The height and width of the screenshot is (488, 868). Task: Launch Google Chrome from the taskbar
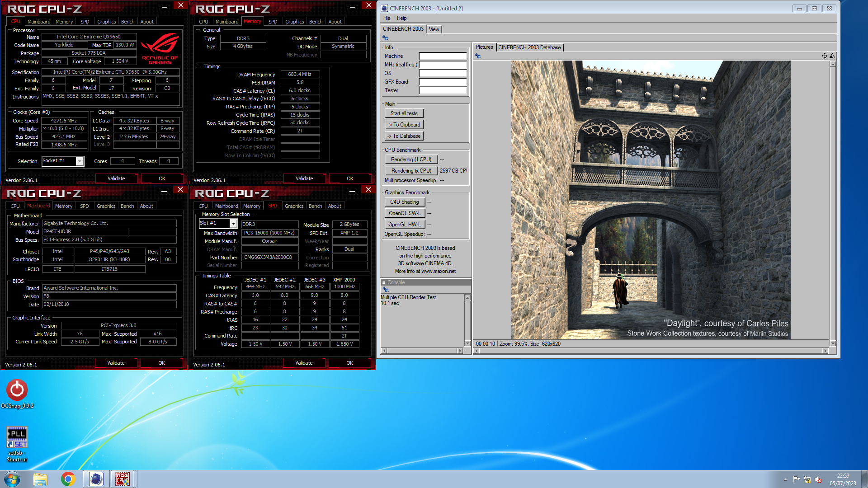(68, 479)
